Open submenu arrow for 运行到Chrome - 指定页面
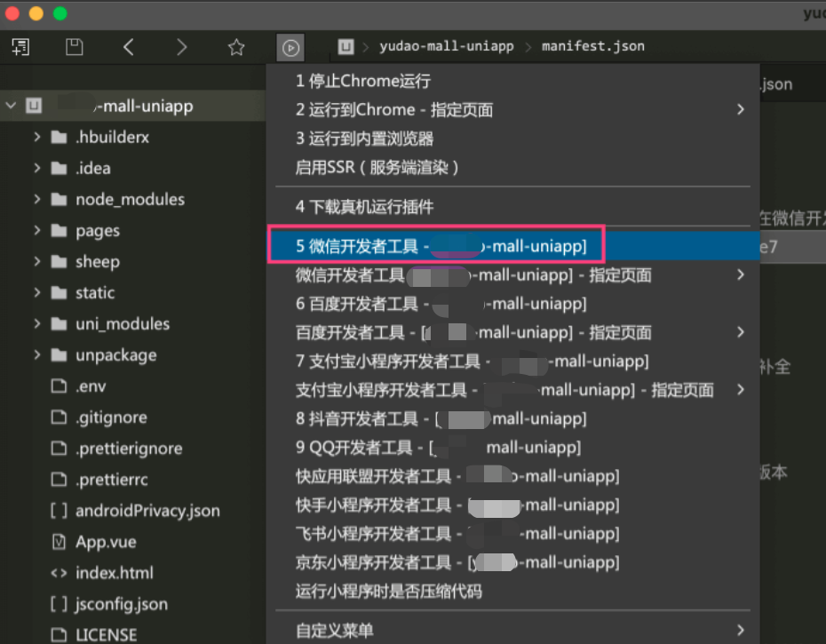This screenshot has width=826, height=644. 740,110
